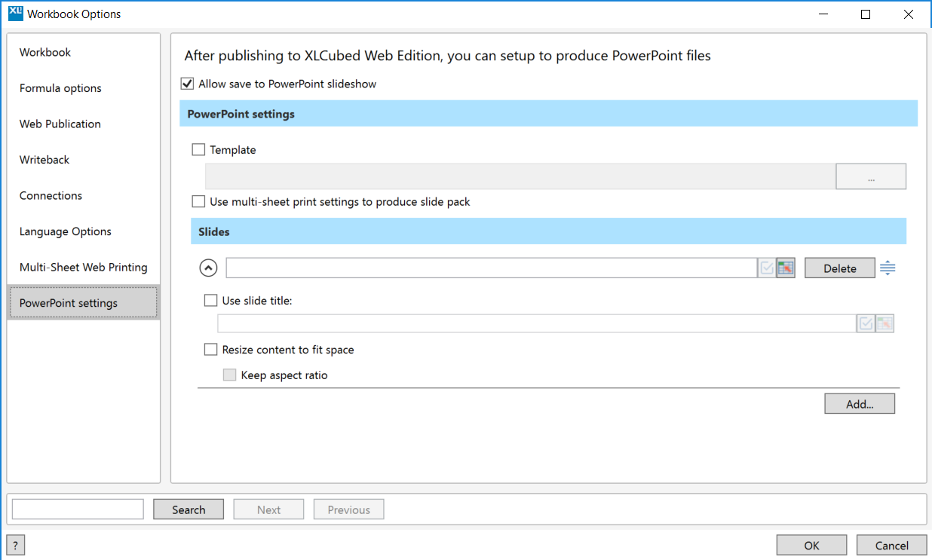Open the Connections section
The width and height of the screenshot is (932, 560).
pyautogui.click(x=84, y=195)
